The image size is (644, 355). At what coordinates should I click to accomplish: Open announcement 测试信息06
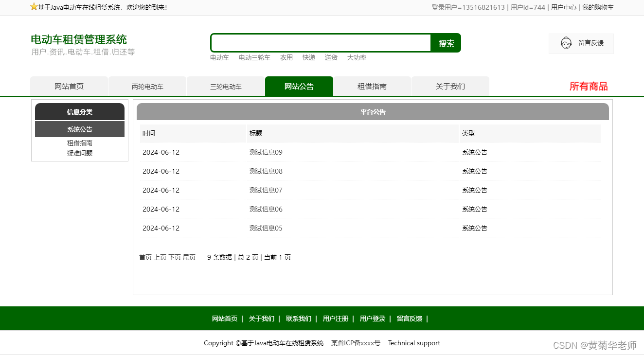266,209
